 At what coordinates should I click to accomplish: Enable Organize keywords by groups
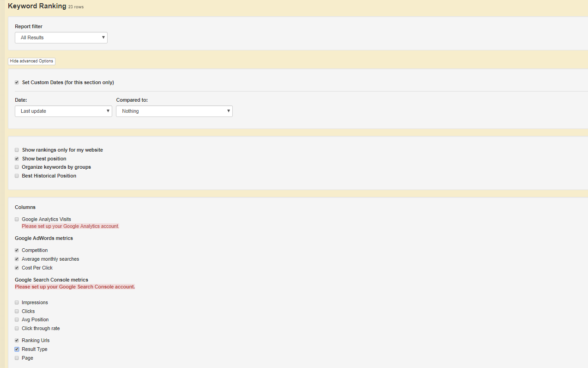tap(17, 167)
